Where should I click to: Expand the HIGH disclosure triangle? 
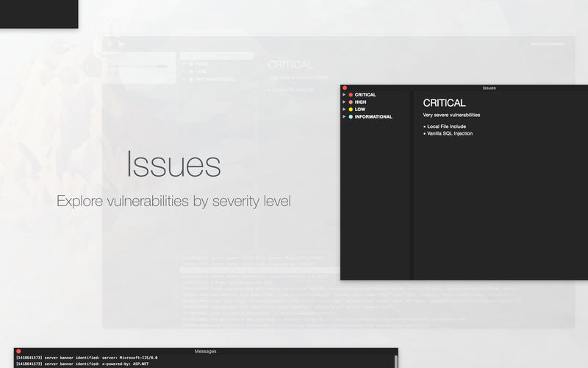[x=344, y=102]
